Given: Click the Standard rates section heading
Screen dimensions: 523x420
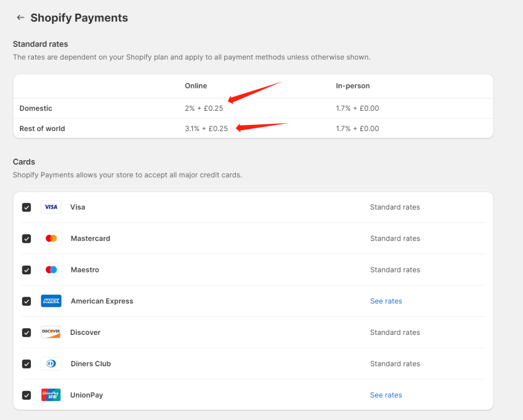Looking at the screenshot, I should 40,44.
